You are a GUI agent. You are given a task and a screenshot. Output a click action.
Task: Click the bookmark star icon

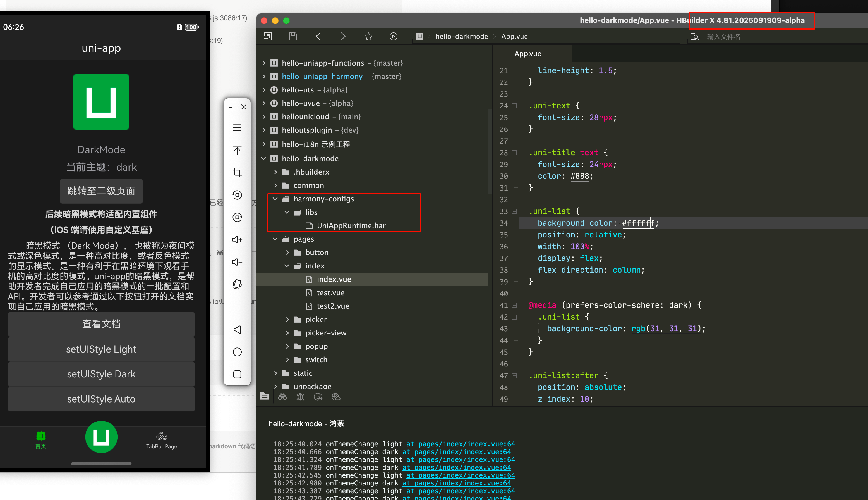[x=368, y=36]
